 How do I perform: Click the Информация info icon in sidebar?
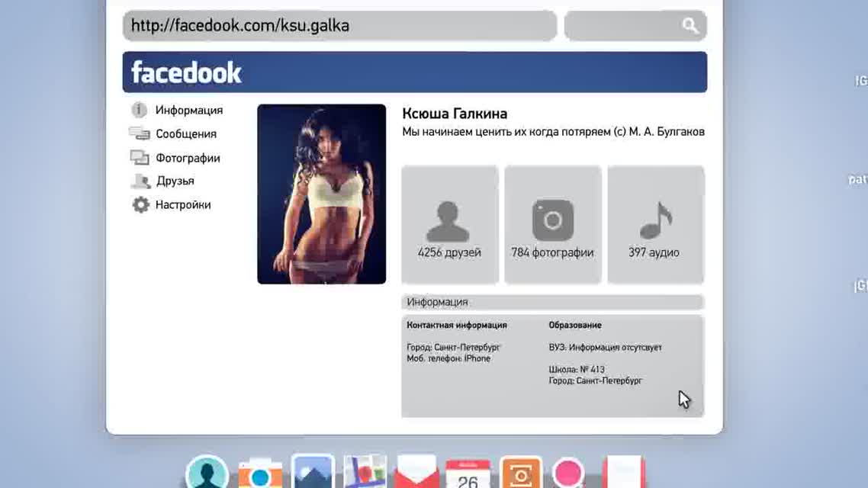(x=139, y=110)
